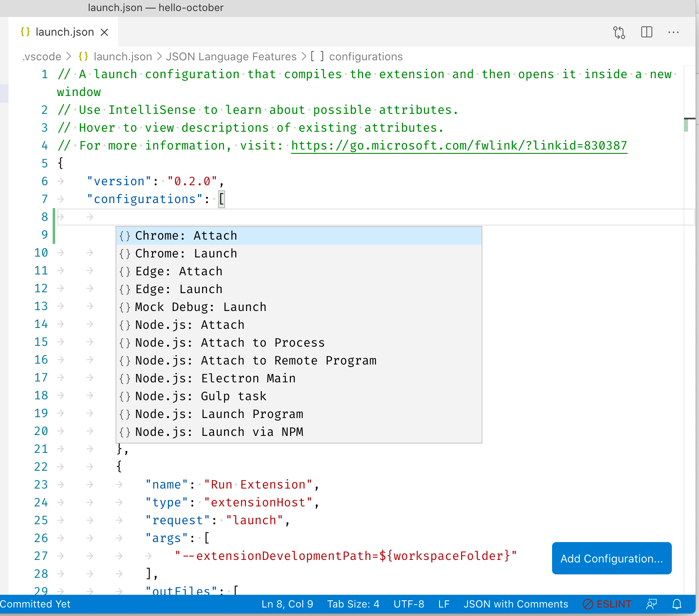Open JSON with Comments language mode
699x616 pixels.
tap(516, 604)
